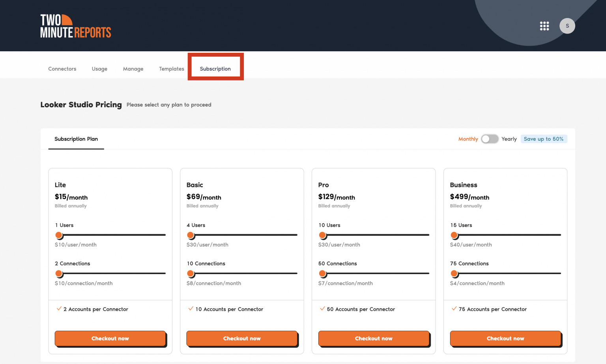Open the user profile avatar
606x364 pixels.
pos(567,26)
